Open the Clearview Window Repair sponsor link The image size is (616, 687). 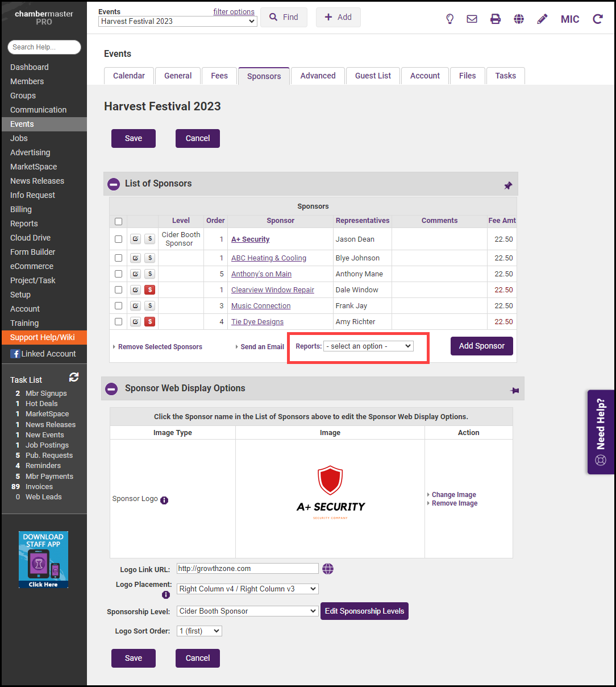point(272,290)
